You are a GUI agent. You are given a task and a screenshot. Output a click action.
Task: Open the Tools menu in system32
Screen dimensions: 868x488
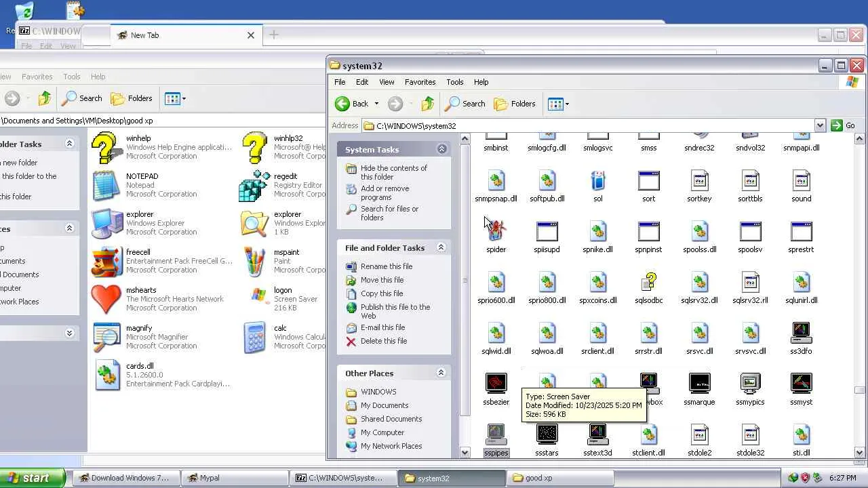455,82
